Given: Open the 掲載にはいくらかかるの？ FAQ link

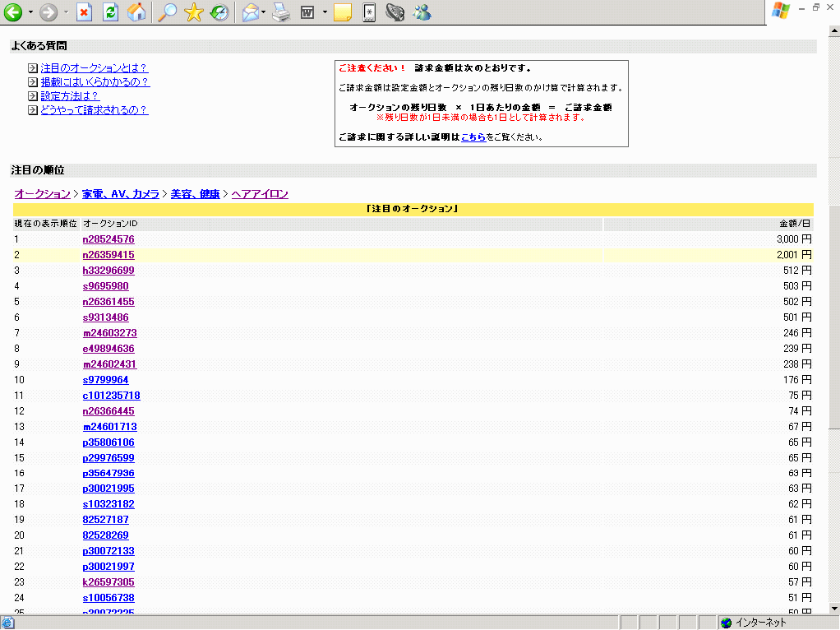Looking at the screenshot, I should (x=95, y=82).
